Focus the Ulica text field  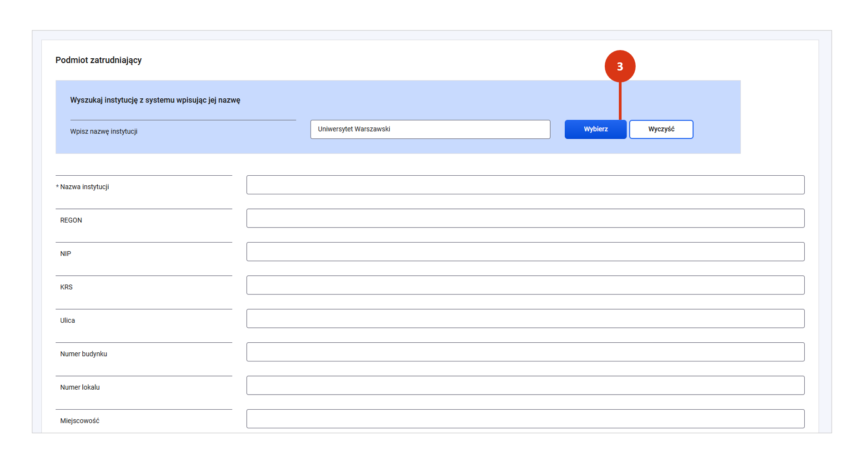click(x=525, y=319)
